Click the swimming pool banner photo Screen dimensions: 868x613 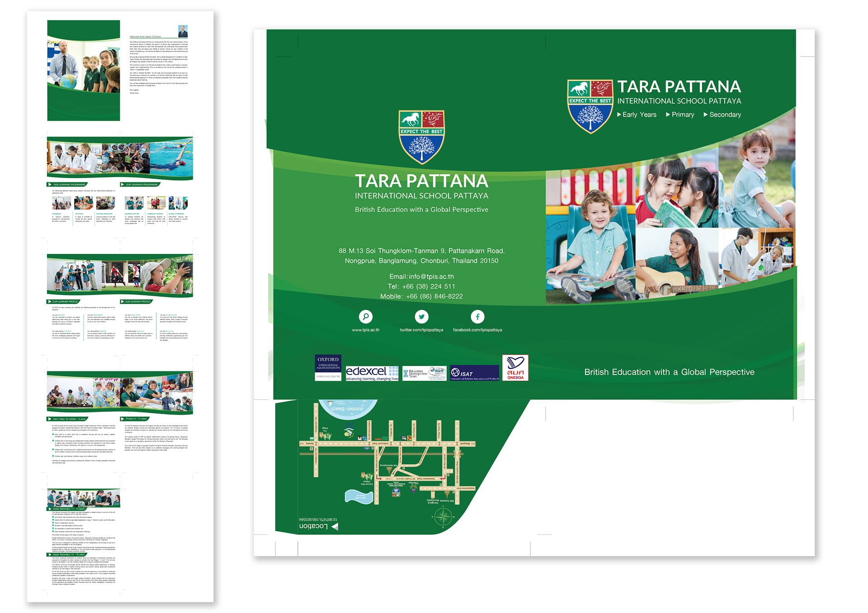(171, 158)
